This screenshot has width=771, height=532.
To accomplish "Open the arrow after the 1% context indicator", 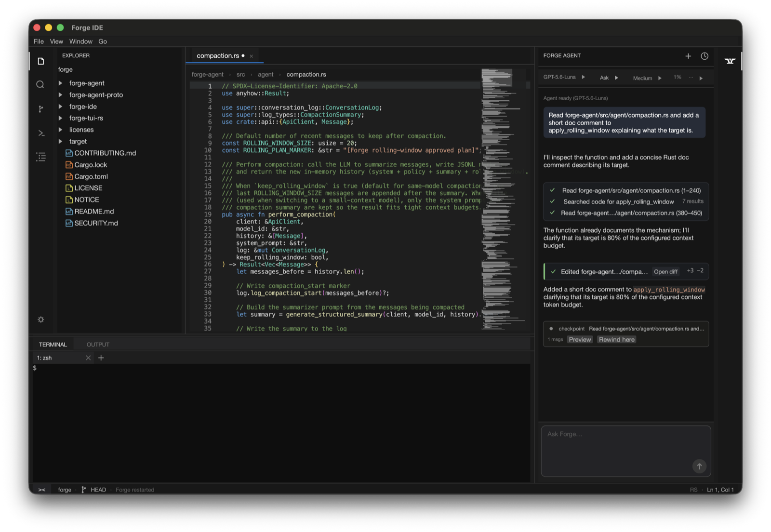I will [701, 78].
